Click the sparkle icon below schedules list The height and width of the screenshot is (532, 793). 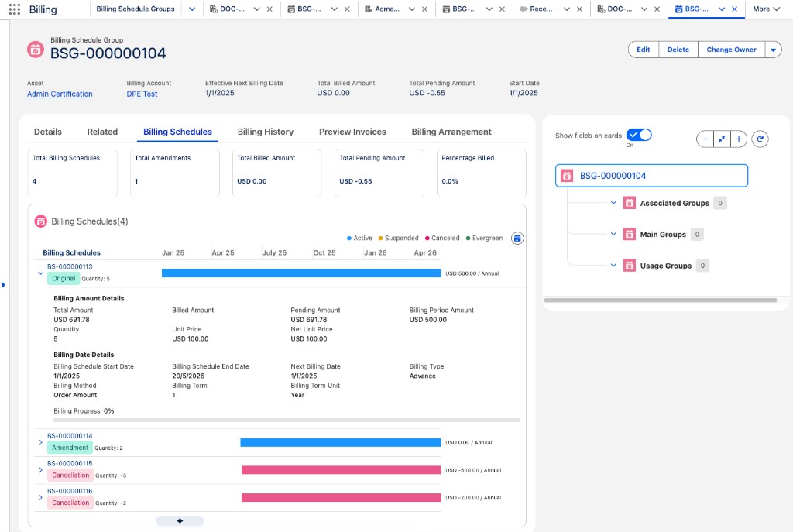pos(180,521)
